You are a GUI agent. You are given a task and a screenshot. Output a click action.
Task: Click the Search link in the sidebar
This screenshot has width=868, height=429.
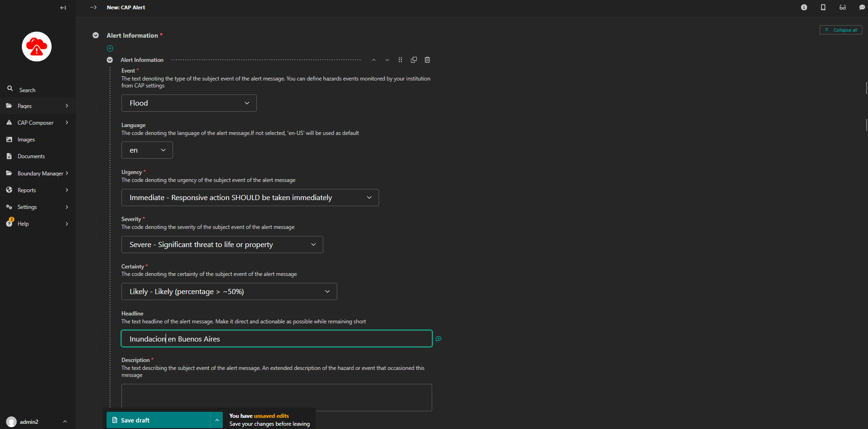pyautogui.click(x=27, y=90)
